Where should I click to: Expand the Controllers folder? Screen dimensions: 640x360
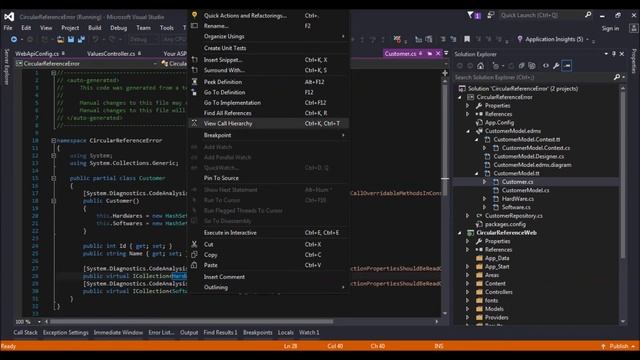click(468, 292)
